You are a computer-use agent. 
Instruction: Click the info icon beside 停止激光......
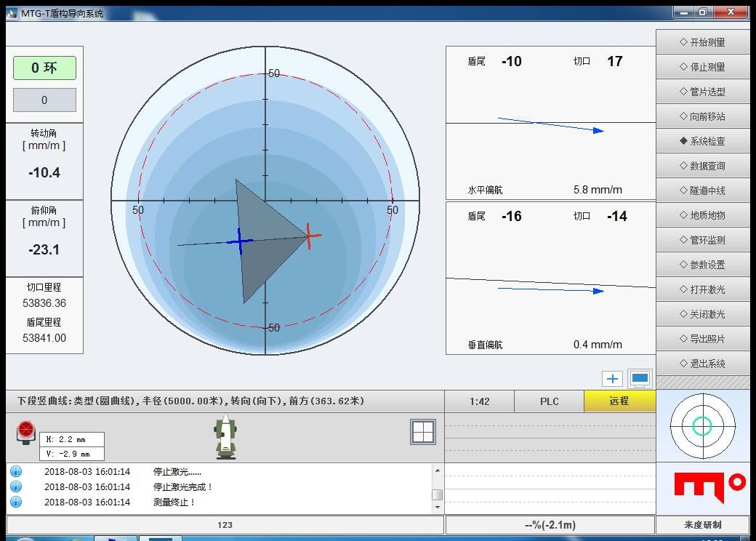pyautogui.click(x=16, y=472)
